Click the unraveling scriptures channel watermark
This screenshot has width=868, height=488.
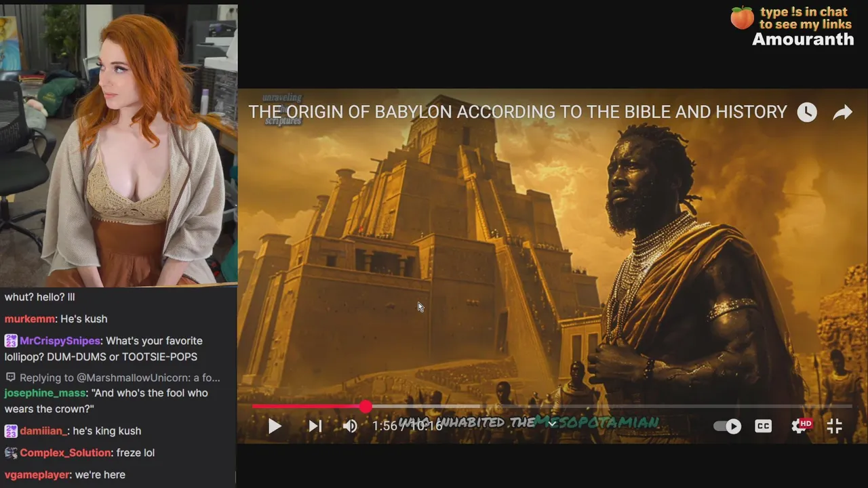coord(282,109)
